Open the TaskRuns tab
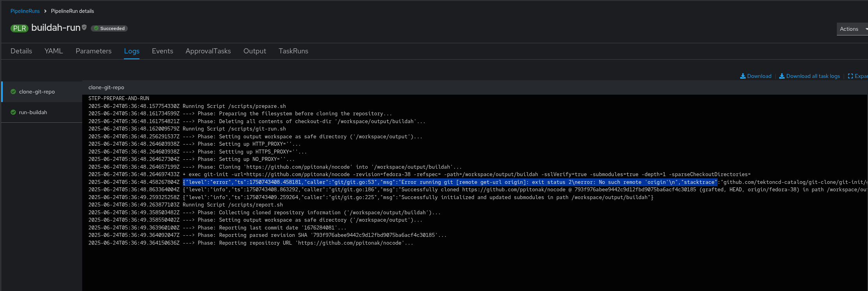Image resolution: width=868 pixels, height=291 pixels. click(293, 51)
